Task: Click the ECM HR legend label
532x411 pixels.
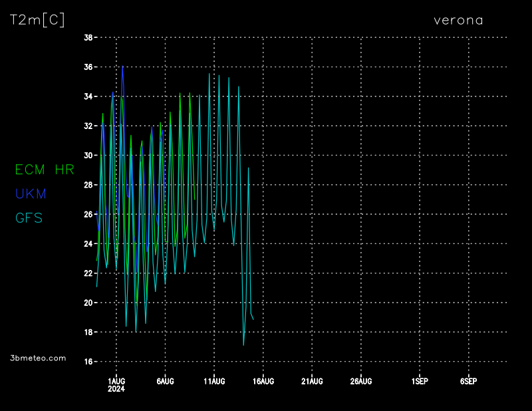Action: (x=45, y=170)
